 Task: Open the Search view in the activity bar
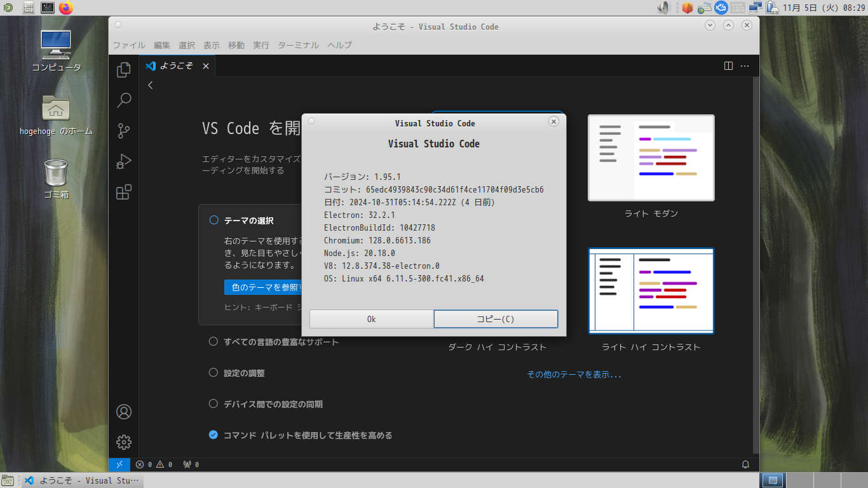pyautogui.click(x=124, y=100)
